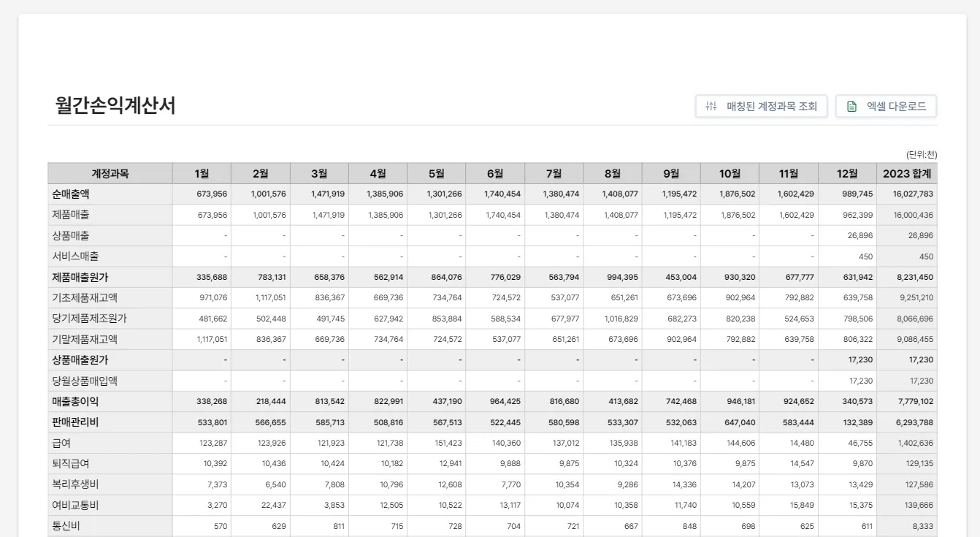Click the green spreadsheet icon for 엑셀 다운로드
The image size is (980, 537).
[x=851, y=107]
